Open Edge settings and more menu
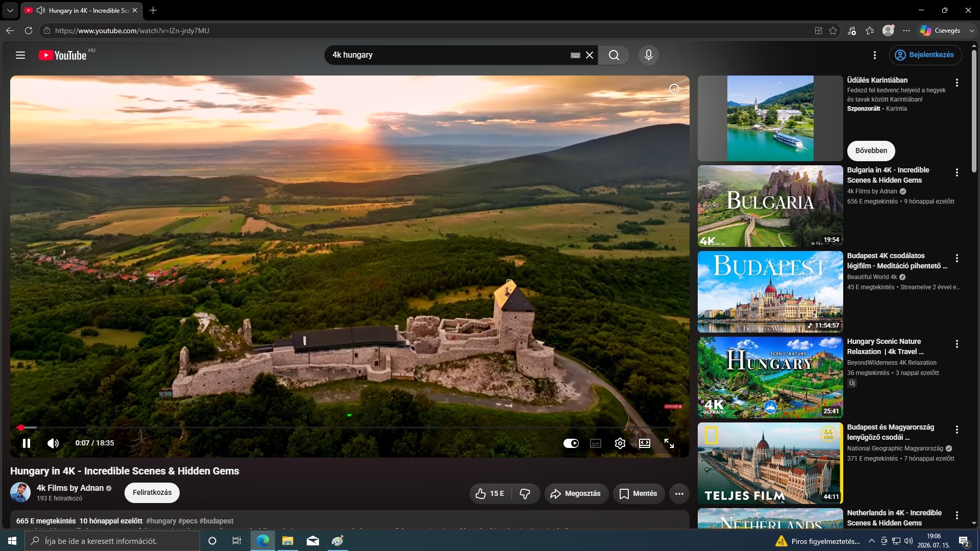The height and width of the screenshot is (551, 980). tap(906, 31)
